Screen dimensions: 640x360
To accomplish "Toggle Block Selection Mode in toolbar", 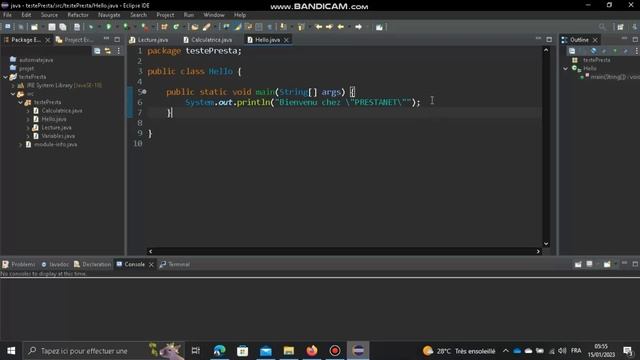I will (x=259, y=27).
